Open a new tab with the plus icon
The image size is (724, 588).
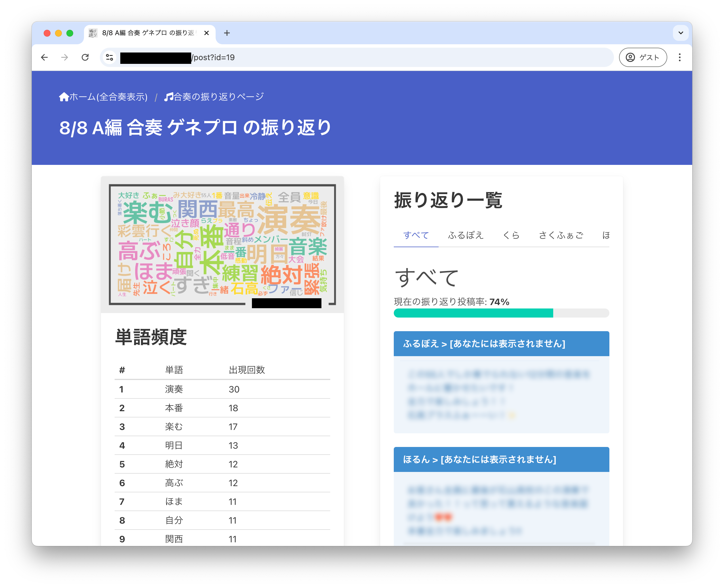227,33
